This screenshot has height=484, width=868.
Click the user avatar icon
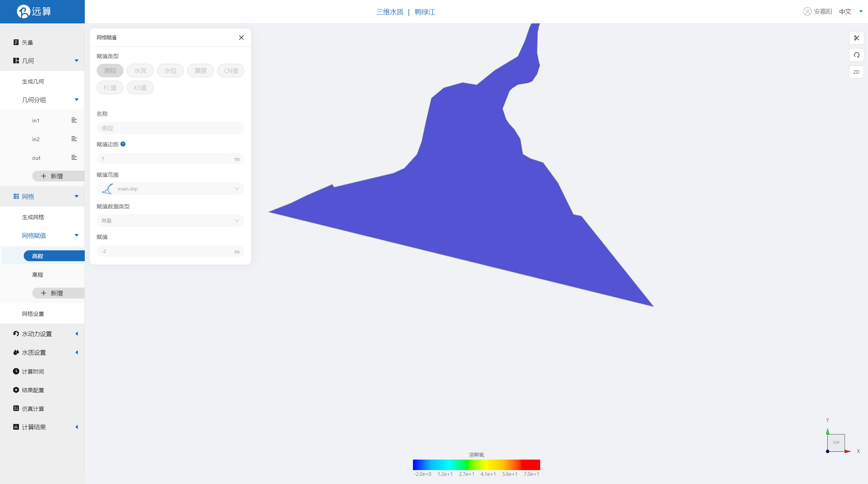(807, 12)
